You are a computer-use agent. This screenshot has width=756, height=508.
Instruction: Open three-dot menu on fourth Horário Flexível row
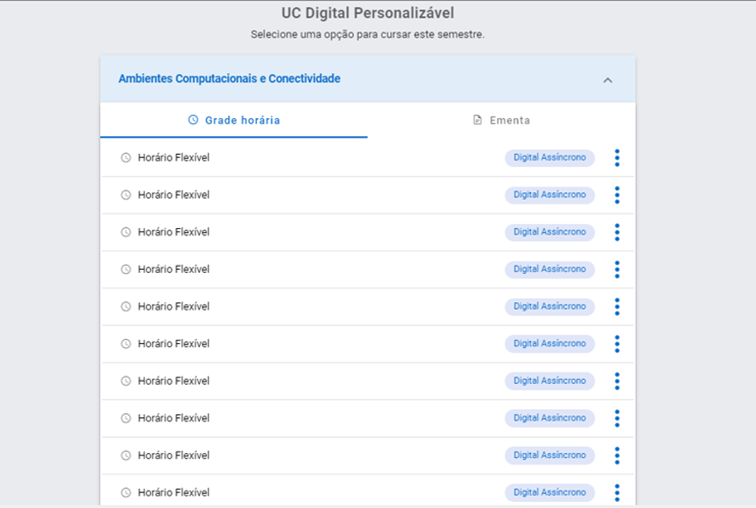[617, 269]
